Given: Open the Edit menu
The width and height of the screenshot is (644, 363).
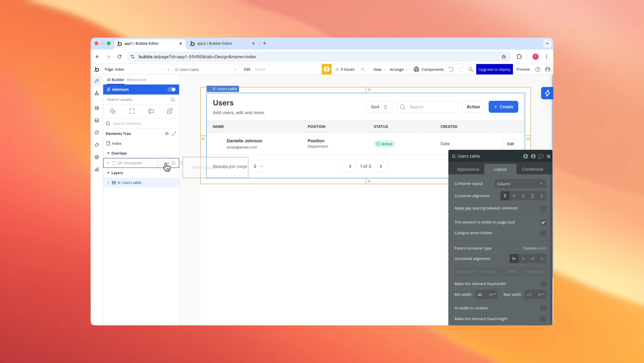Looking at the screenshot, I should [247, 69].
